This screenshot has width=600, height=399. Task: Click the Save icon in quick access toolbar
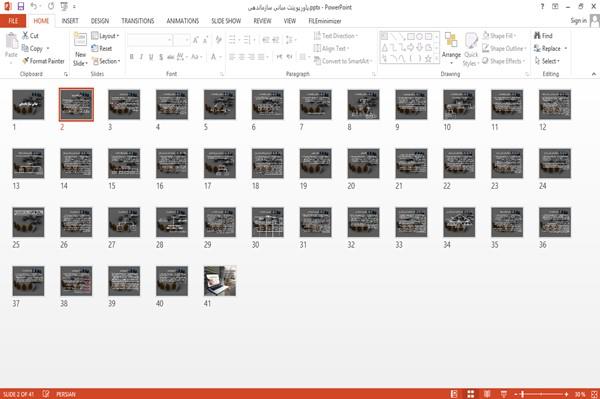pyautogui.click(x=21, y=6)
